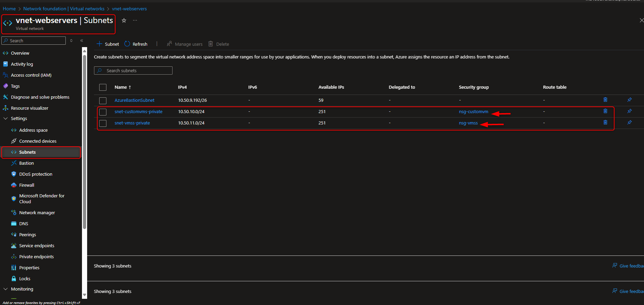Click Give feedback link in bottom footer

(631, 291)
